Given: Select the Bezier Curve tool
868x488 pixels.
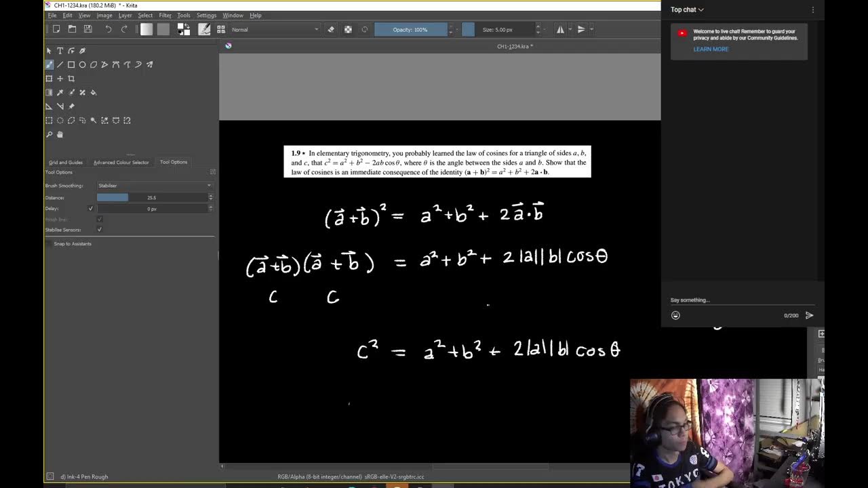Looking at the screenshot, I should coord(116,65).
